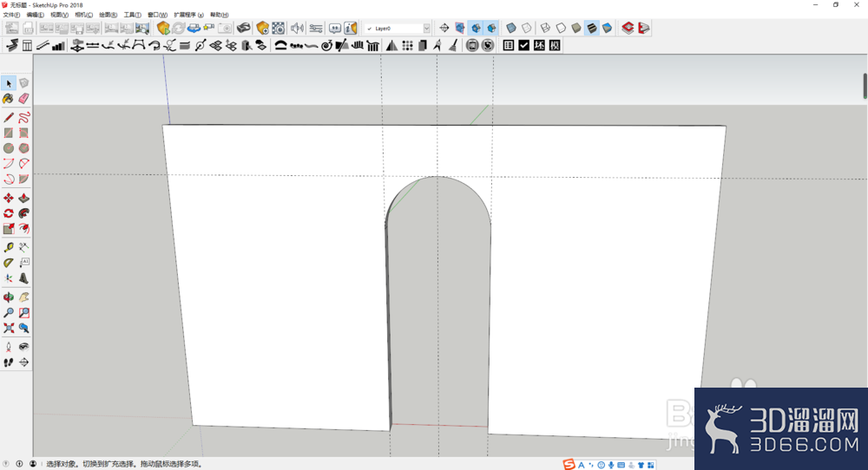
Task: Activate the Push/Pull tool
Action: point(23,198)
